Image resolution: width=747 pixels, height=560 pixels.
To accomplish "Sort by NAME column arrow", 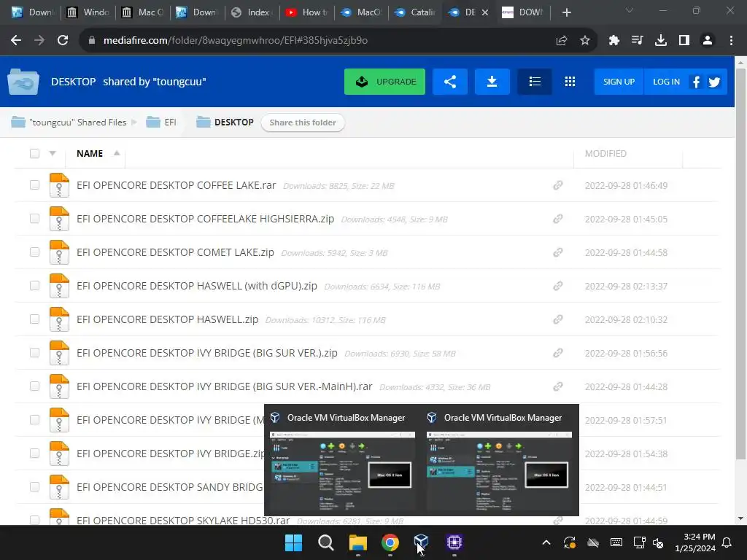I will click(x=116, y=153).
